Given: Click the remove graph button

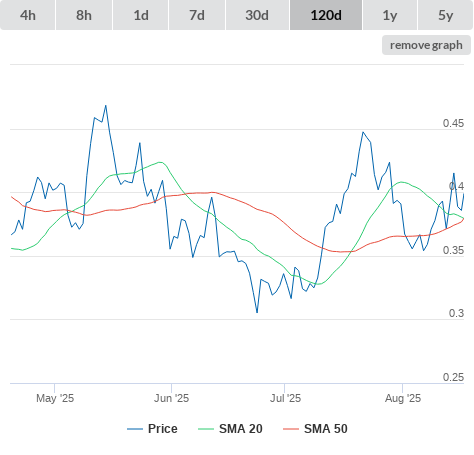Looking at the screenshot, I should (x=426, y=45).
